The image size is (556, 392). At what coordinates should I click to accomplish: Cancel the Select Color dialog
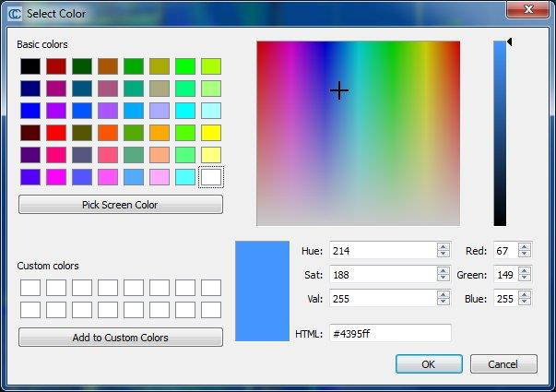click(x=503, y=364)
